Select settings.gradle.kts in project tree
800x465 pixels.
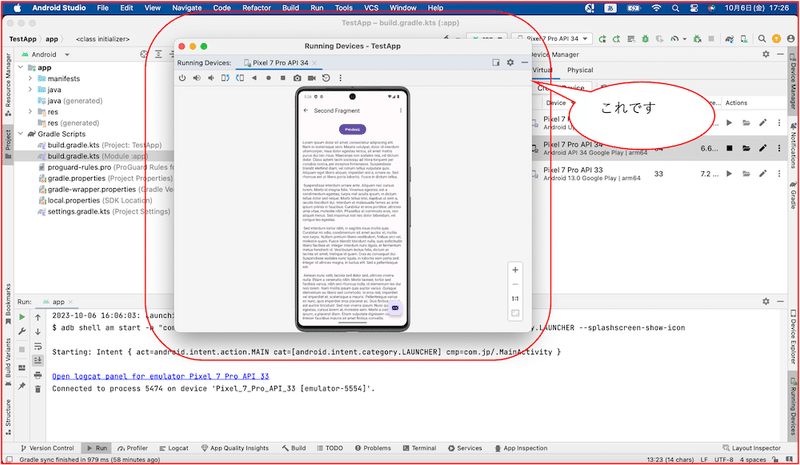point(104,211)
